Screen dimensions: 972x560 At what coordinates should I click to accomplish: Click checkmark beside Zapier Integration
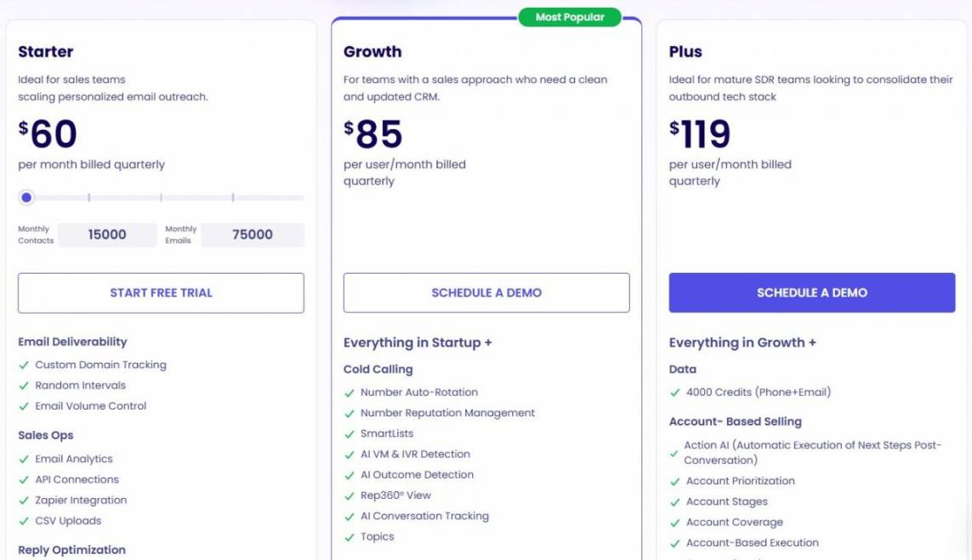click(x=24, y=501)
